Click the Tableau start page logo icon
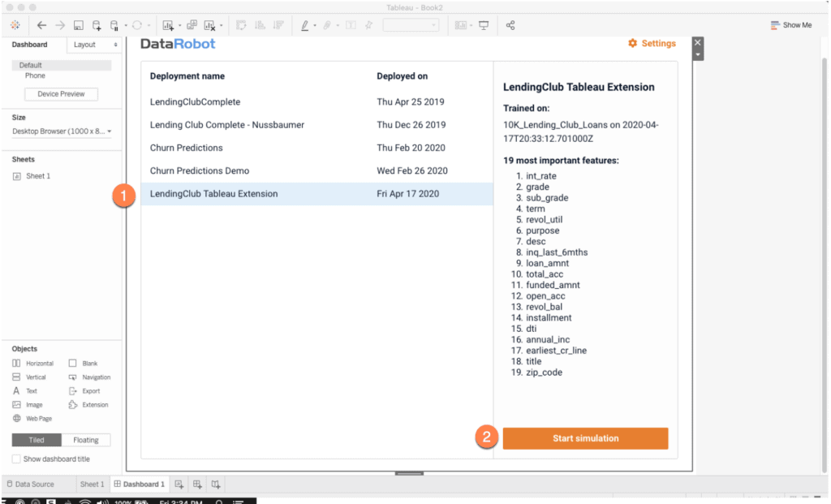This screenshot has height=504, width=831. click(x=15, y=25)
